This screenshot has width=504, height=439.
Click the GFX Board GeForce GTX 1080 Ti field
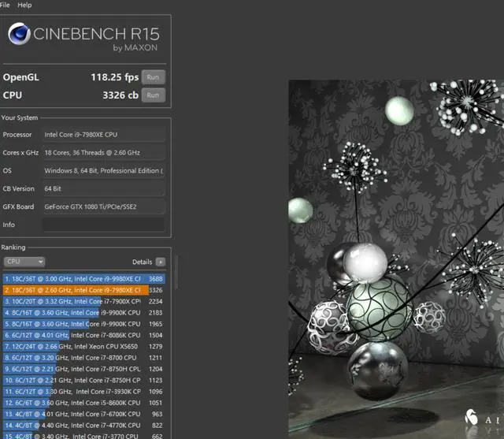click(103, 206)
